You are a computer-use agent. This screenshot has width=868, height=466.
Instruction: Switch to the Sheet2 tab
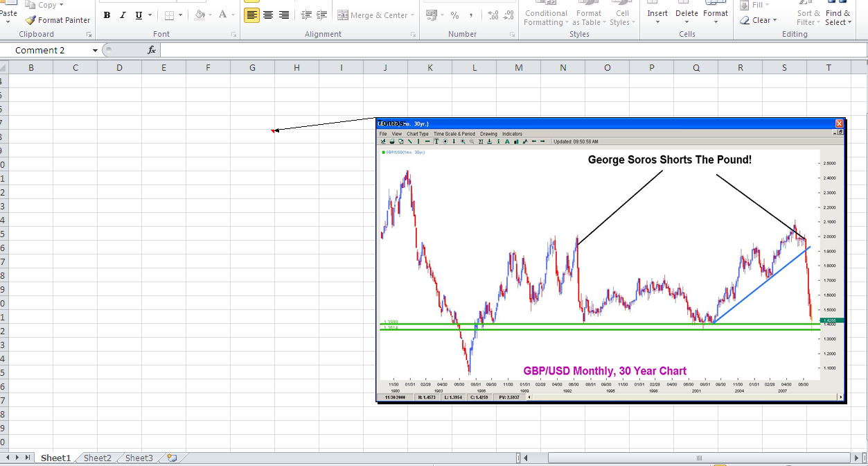[97, 458]
